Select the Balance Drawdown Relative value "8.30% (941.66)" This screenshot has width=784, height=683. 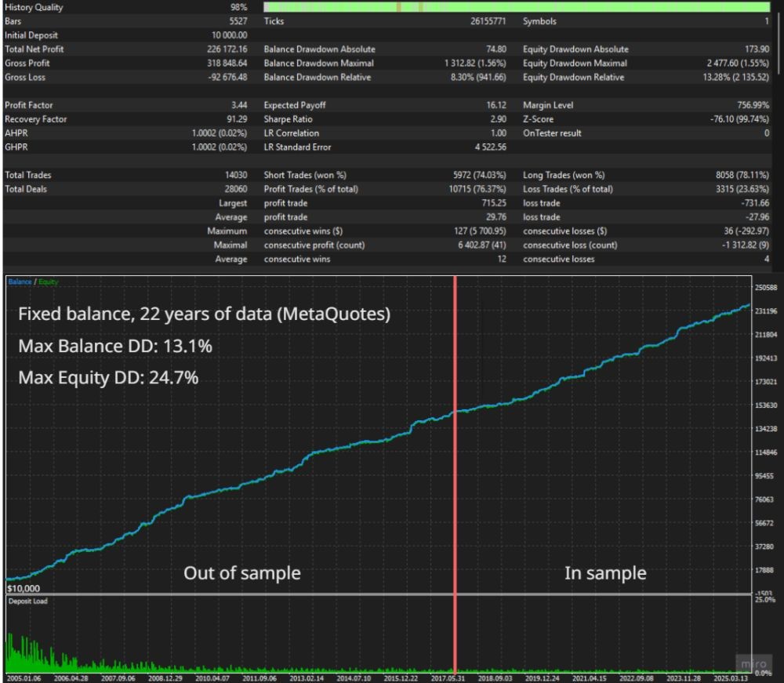click(x=478, y=77)
